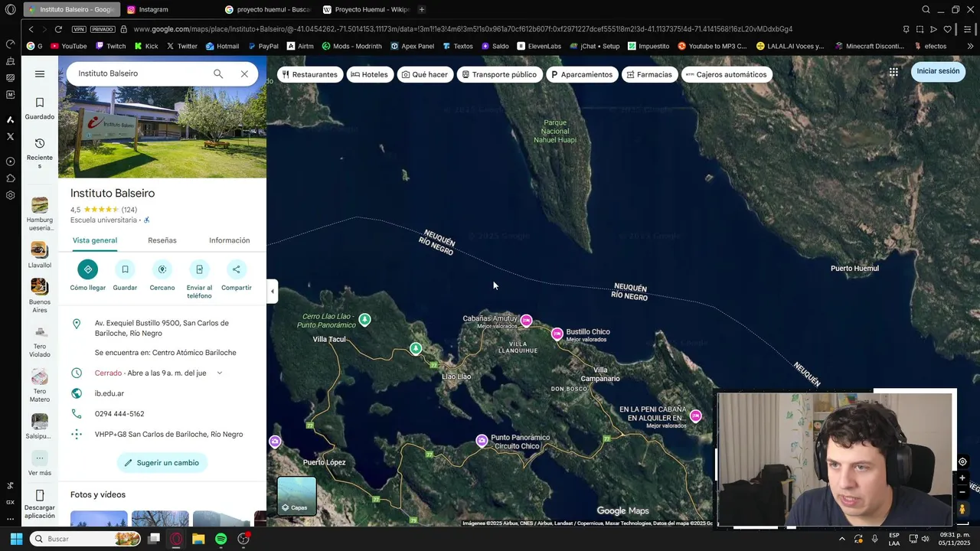Viewport: 980px width, 551px height.
Task: Filter map by Hoteles
Action: tap(370, 74)
